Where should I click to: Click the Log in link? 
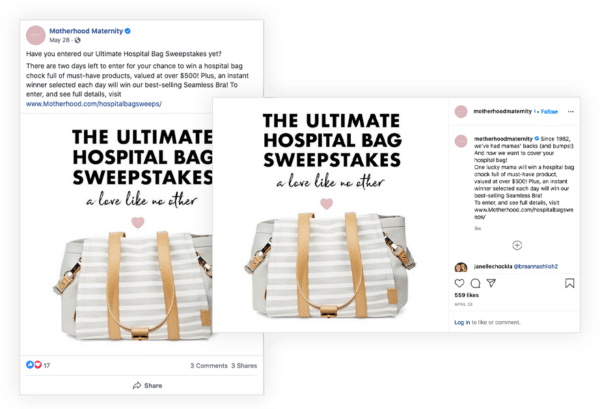point(462,322)
